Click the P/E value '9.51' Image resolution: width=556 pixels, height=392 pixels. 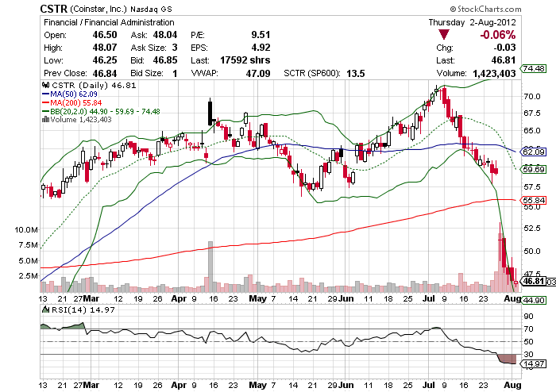[261, 35]
